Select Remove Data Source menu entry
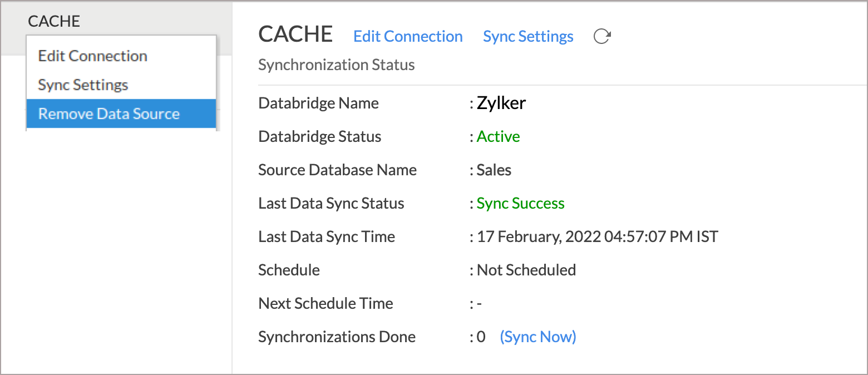868x375 pixels. pyautogui.click(x=121, y=114)
